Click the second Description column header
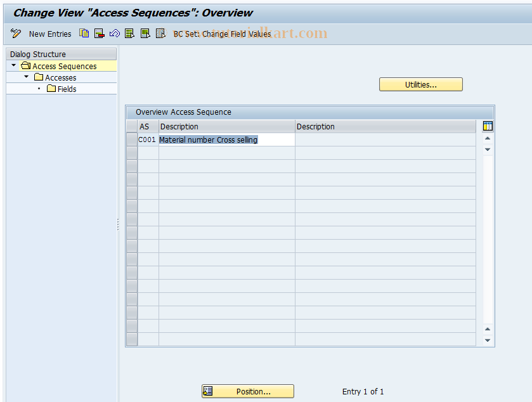Image resolution: width=532 pixels, height=402 pixels. [x=386, y=127]
